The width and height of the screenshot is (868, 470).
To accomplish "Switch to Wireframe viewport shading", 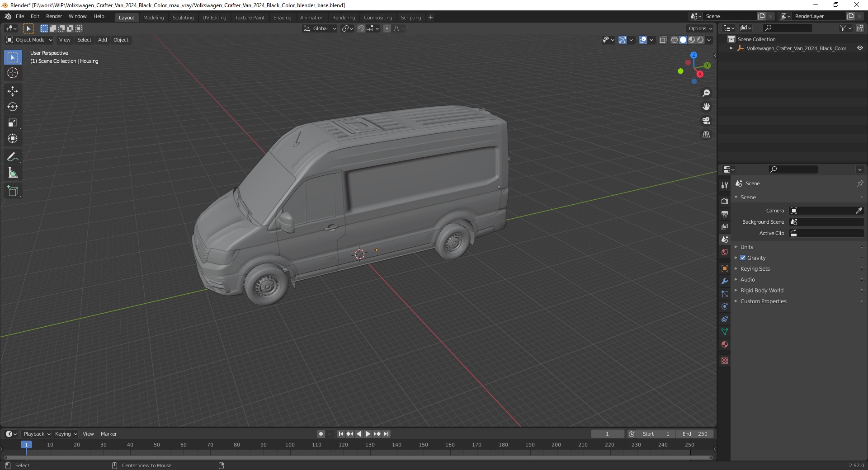I will (675, 40).
